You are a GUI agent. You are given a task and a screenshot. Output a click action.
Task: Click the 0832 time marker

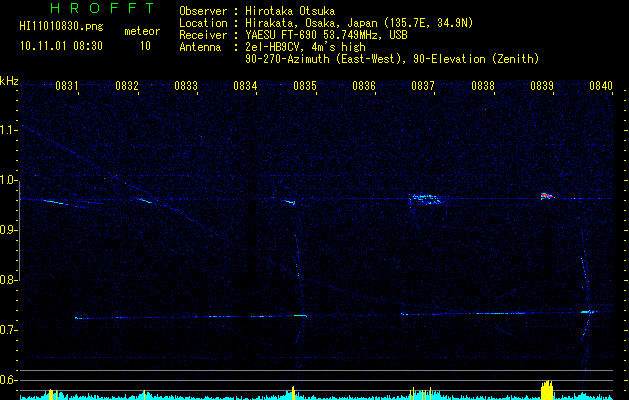pos(127,86)
